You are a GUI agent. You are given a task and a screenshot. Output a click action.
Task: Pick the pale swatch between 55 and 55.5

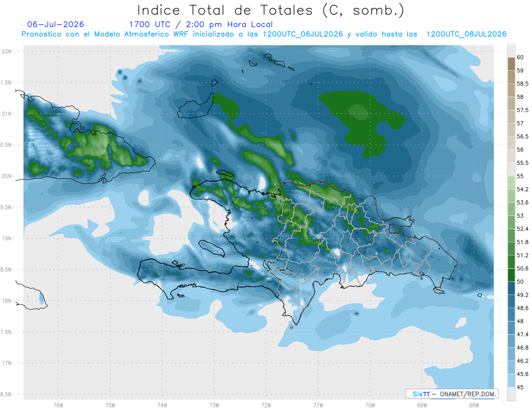click(x=511, y=169)
